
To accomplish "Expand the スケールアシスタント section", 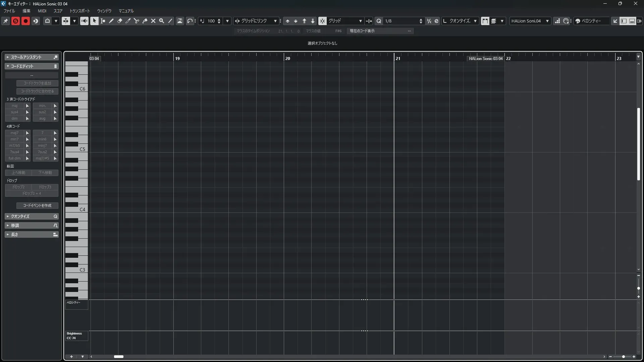I will point(26,57).
